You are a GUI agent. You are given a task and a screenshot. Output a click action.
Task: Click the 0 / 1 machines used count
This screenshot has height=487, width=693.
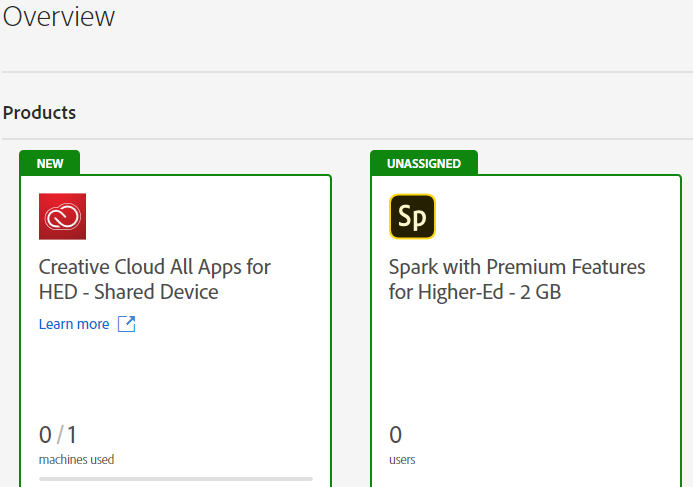coord(58,435)
